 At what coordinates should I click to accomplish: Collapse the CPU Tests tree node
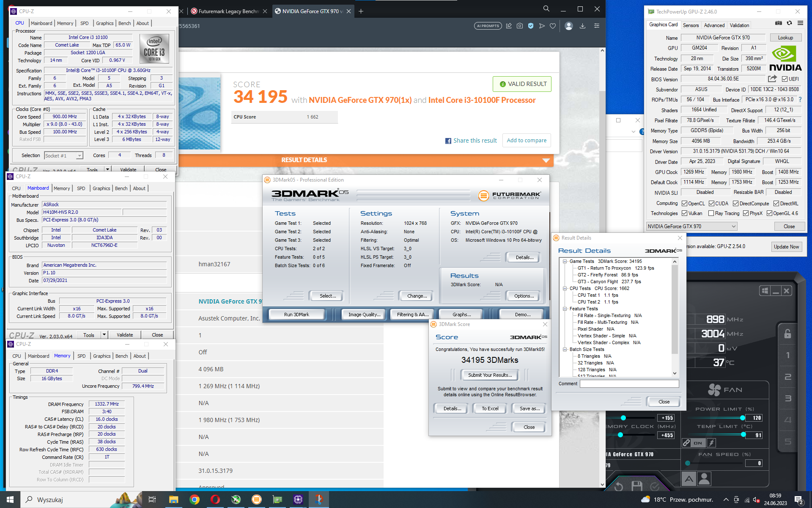coord(565,288)
